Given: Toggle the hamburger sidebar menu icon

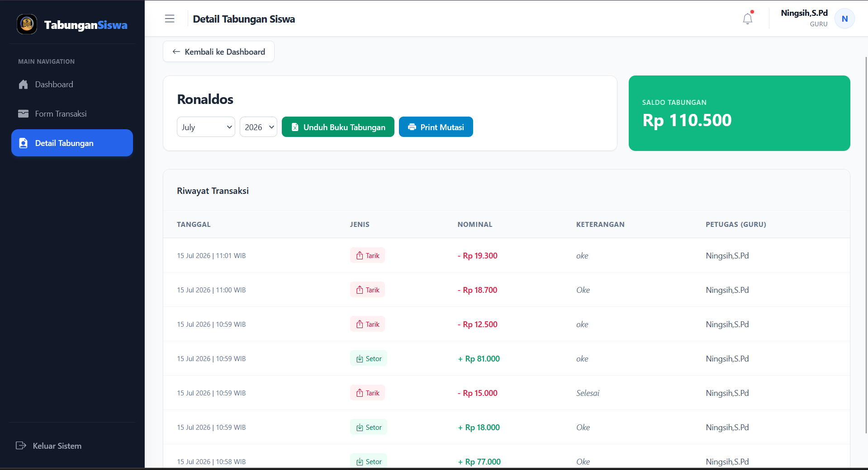Looking at the screenshot, I should click(170, 19).
